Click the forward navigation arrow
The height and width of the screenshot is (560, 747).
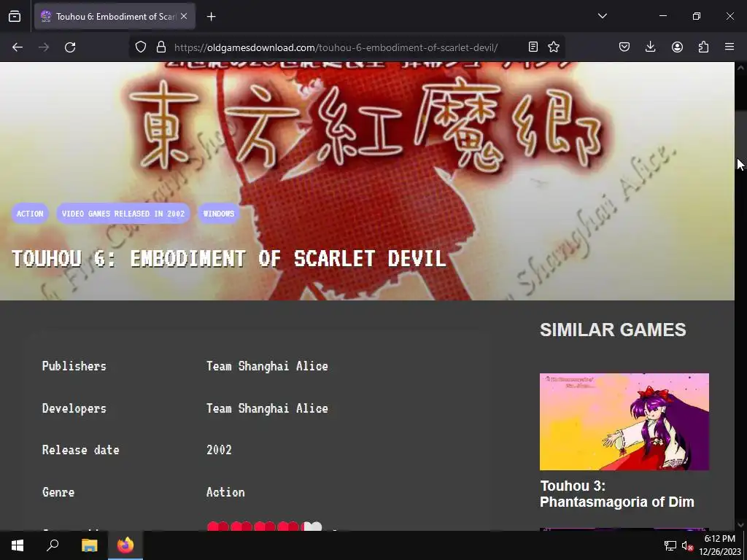click(44, 47)
